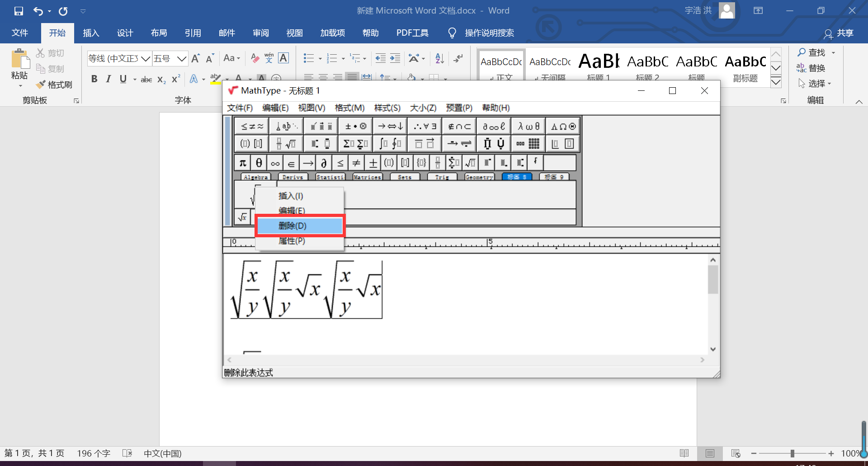Open the relational symbols palette (≤≠≈)
This screenshot has height=466, width=868.
coord(252,127)
